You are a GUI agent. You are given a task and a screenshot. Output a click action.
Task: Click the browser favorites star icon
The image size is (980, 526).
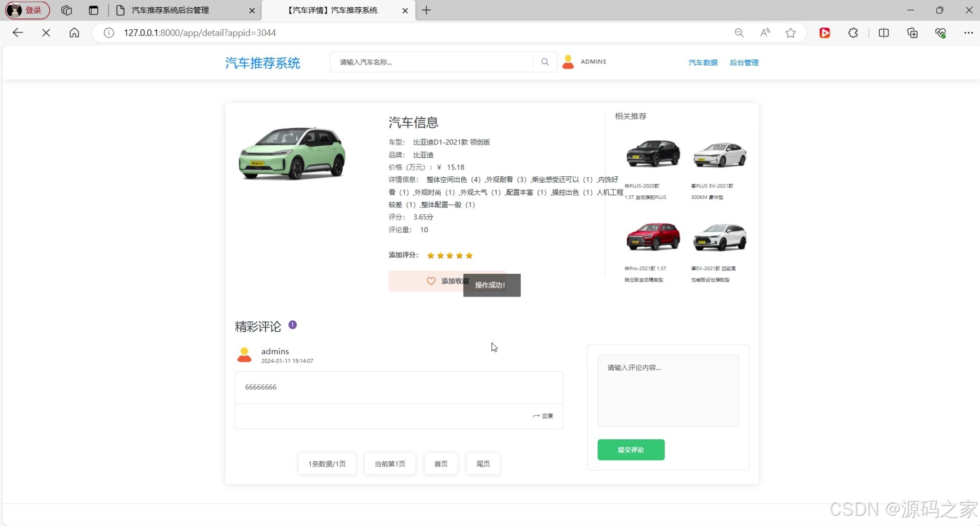click(790, 33)
